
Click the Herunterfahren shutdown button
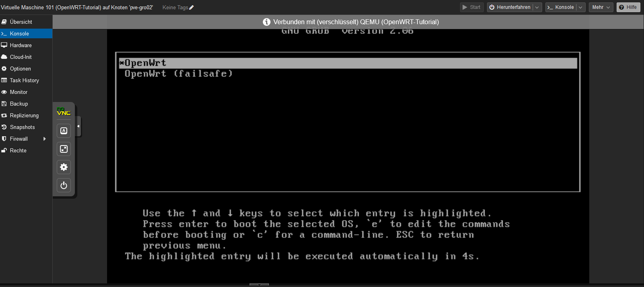(x=510, y=7)
